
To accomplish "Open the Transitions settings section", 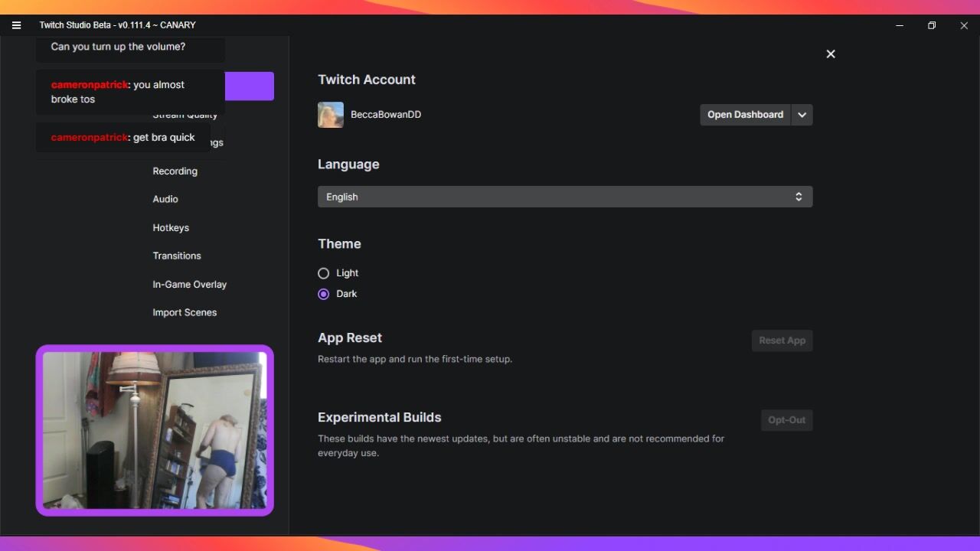I will (177, 256).
